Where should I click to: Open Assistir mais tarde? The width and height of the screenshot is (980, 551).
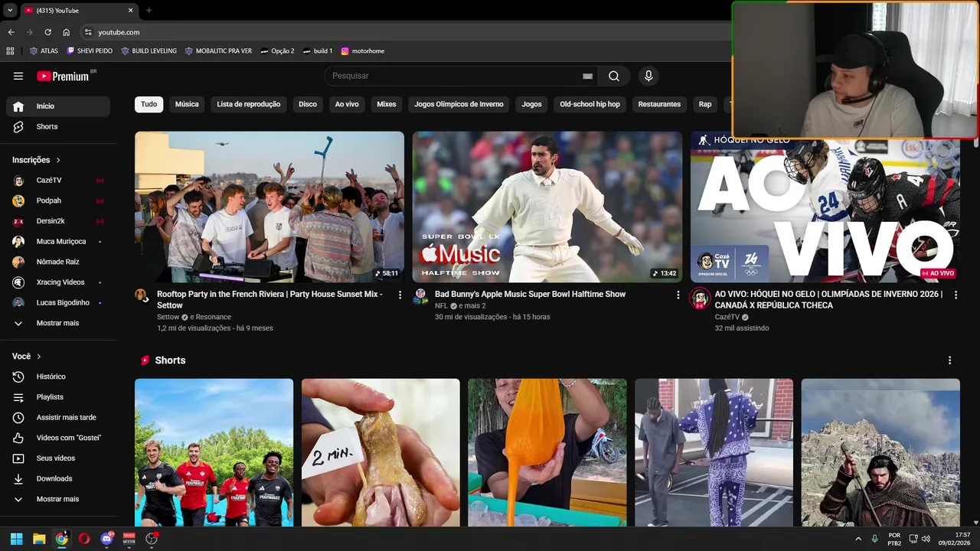pyautogui.click(x=58, y=417)
